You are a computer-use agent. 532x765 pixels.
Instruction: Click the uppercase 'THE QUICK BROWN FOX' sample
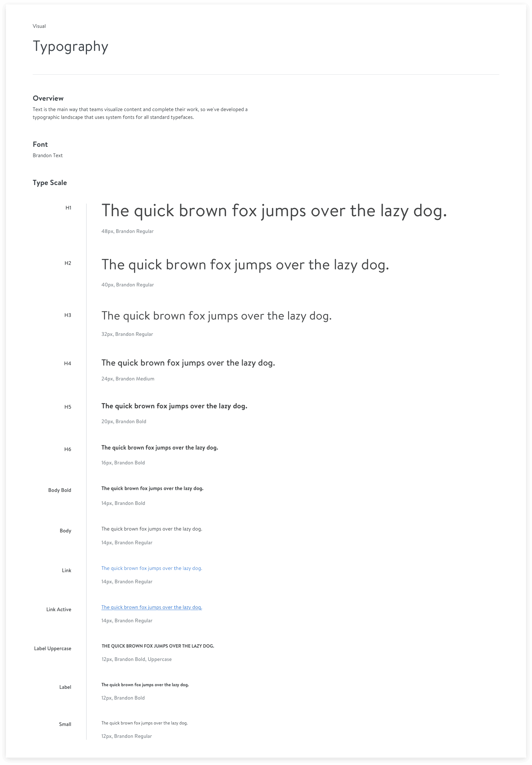(x=158, y=646)
